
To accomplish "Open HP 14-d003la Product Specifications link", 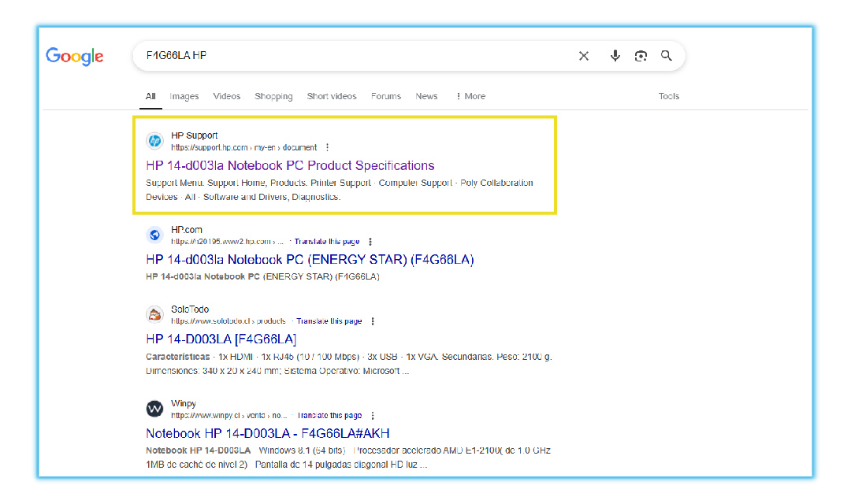I will pos(290,165).
